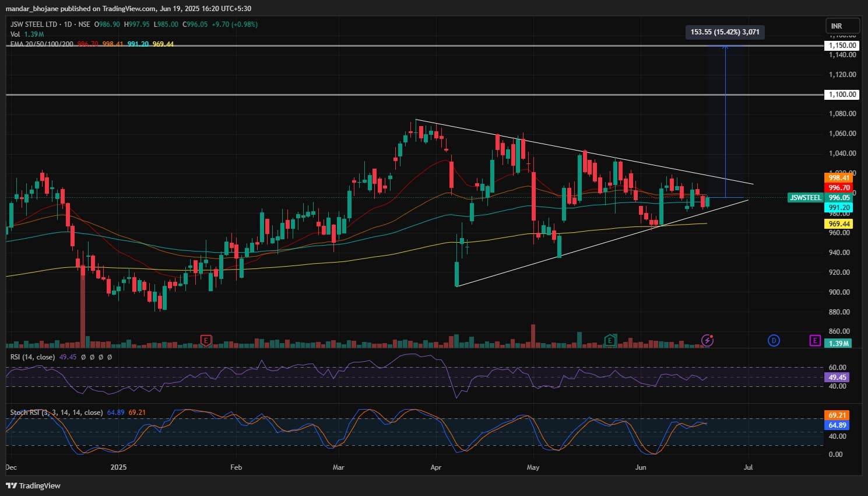
Task: Select the Vol indicator legend
Action: (x=15, y=34)
